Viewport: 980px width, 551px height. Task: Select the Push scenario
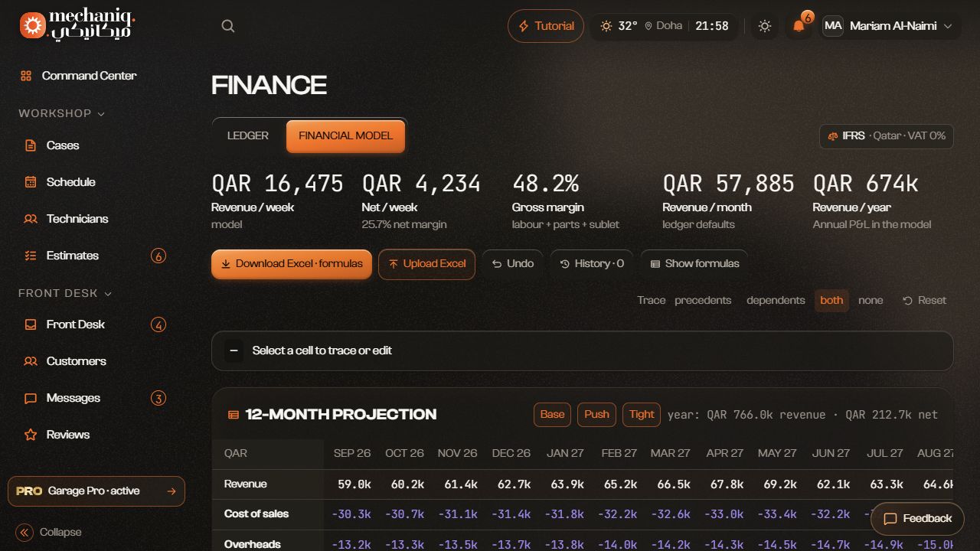pyautogui.click(x=596, y=415)
